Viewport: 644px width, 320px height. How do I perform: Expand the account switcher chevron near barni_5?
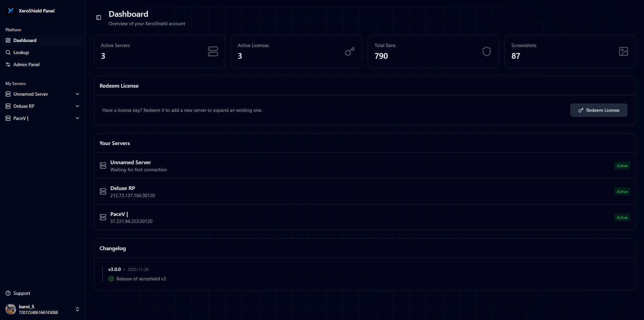77,309
